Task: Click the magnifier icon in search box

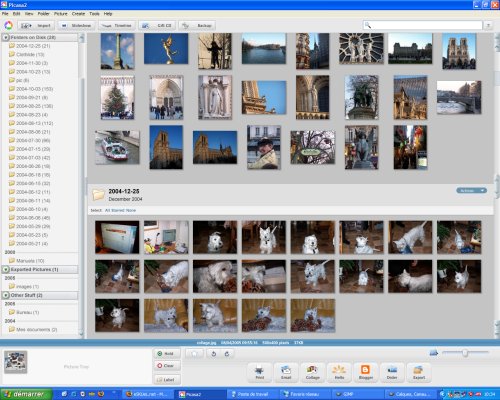Action: 368,25
